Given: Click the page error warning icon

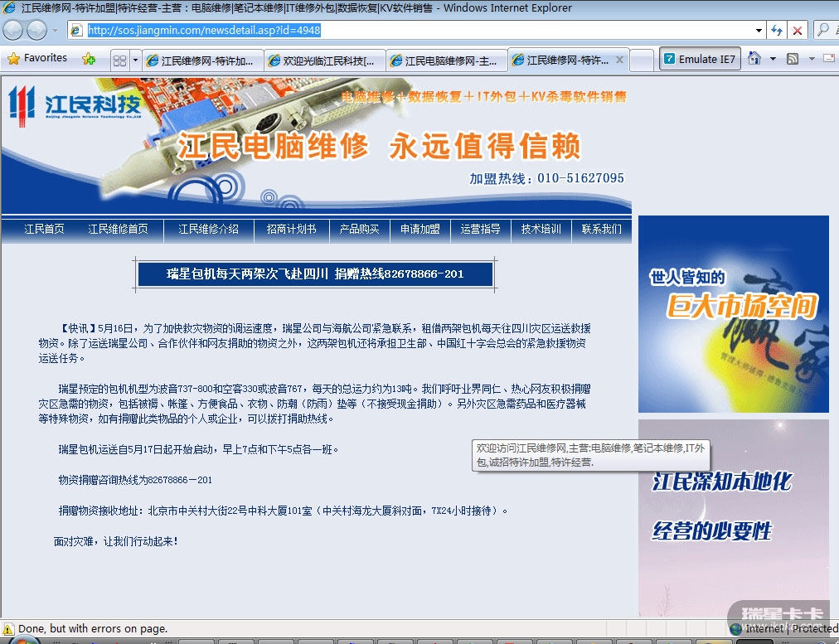Looking at the screenshot, I should (8, 629).
